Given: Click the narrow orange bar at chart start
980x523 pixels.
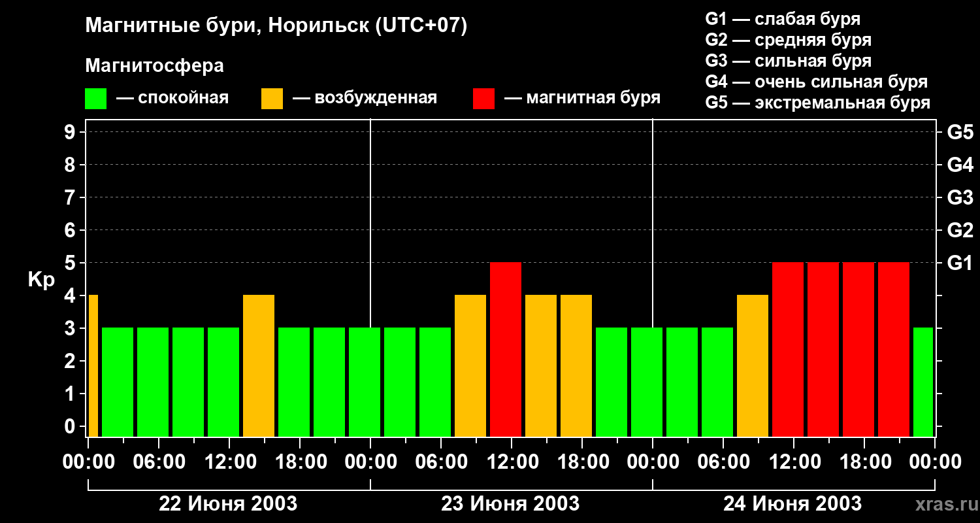Looking at the screenshot, I should [93, 365].
